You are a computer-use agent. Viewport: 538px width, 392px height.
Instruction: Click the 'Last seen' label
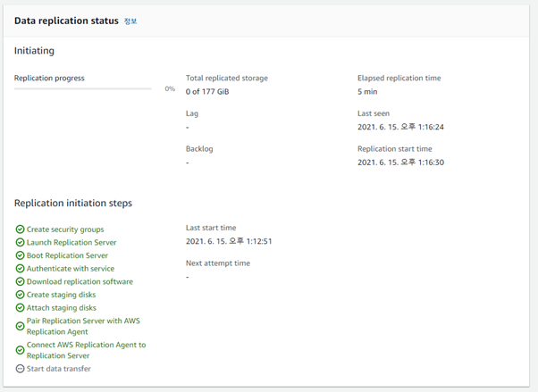(374, 113)
